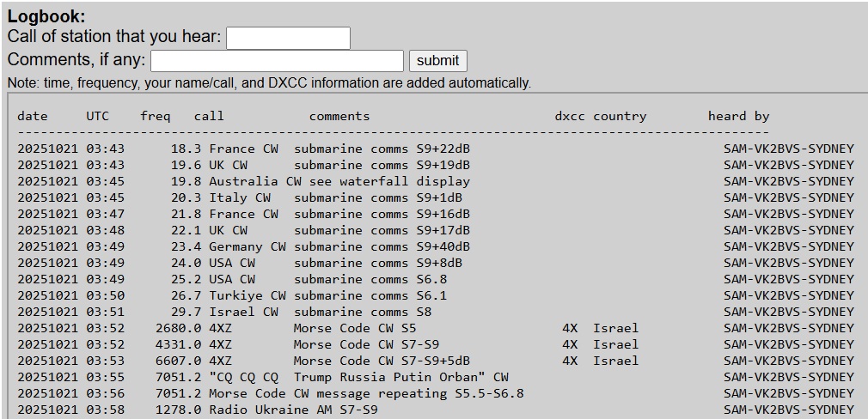The image size is (868, 419).
Task: Click the 19.8 Australia CW waterfall entry
Action: tap(436, 181)
